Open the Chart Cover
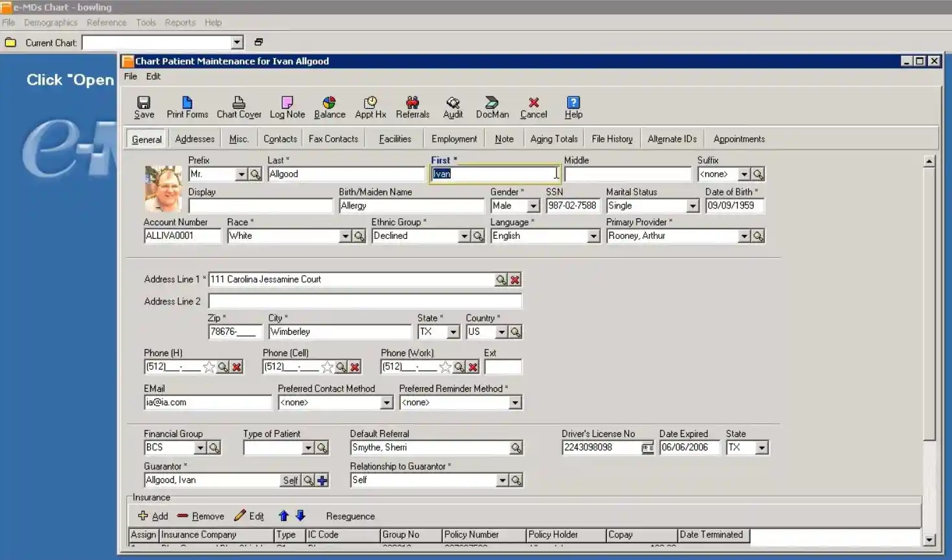This screenshot has width=952, height=560. [238, 107]
